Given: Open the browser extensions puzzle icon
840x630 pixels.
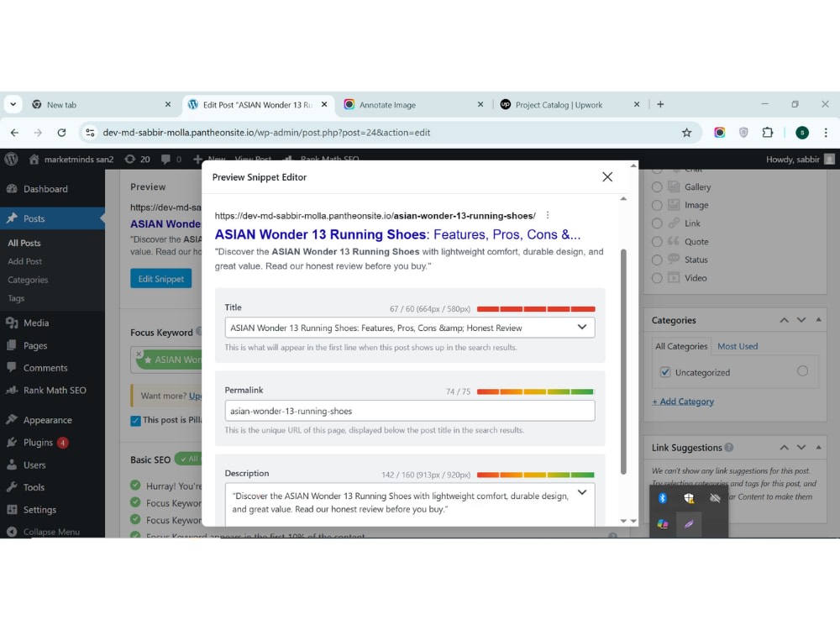Looking at the screenshot, I should pyautogui.click(x=767, y=133).
